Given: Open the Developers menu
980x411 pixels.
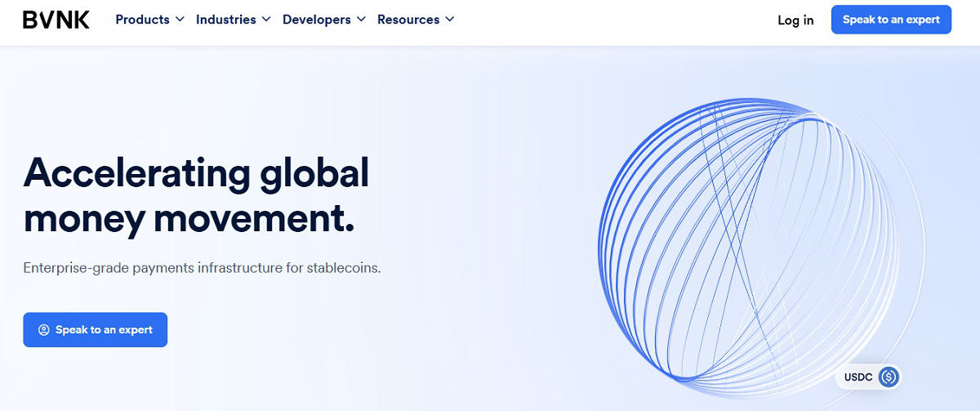Looking at the screenshot, I should pos(323,20).
